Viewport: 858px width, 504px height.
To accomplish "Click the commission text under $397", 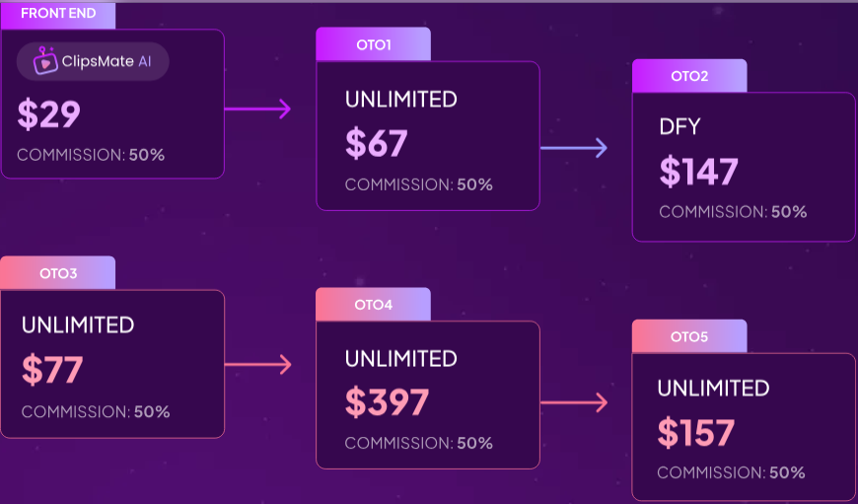I will click(x=418, y=443).
